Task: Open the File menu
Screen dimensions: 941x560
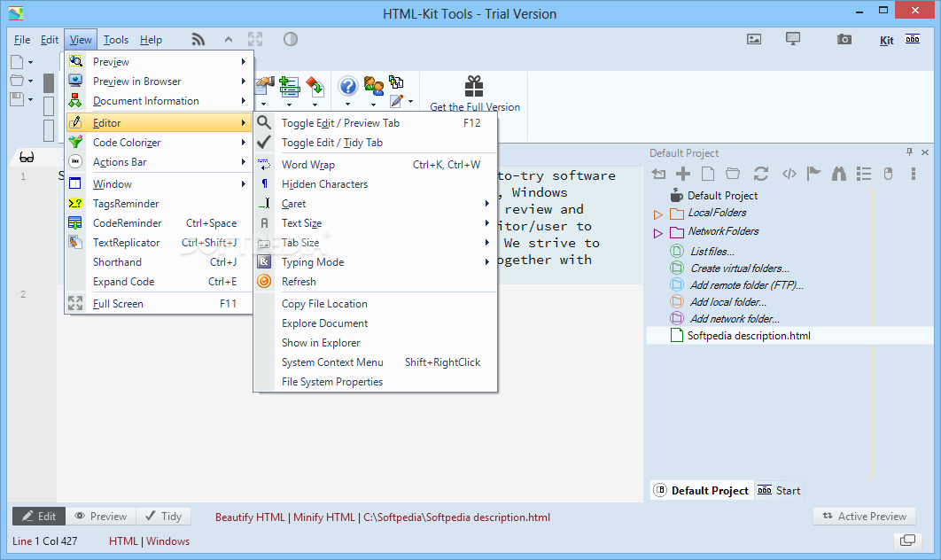Action: (x=22, y=40)
